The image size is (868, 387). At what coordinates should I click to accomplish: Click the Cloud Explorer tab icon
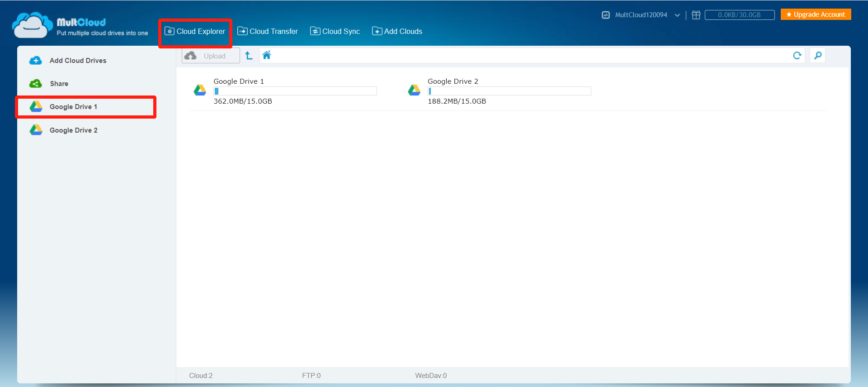170,31
